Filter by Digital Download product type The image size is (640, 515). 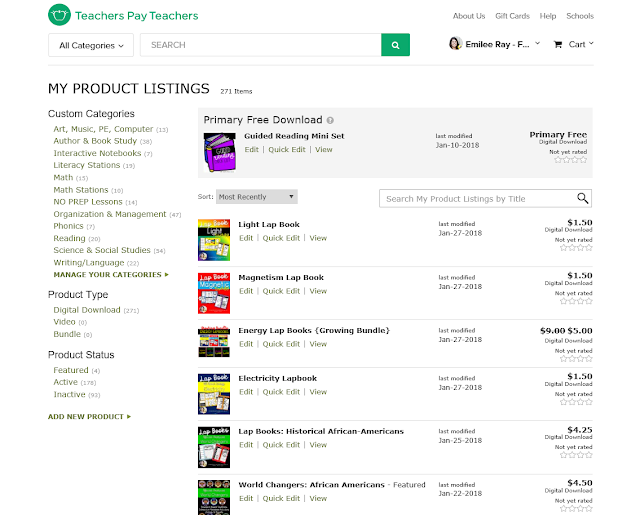tap(87, 310)
